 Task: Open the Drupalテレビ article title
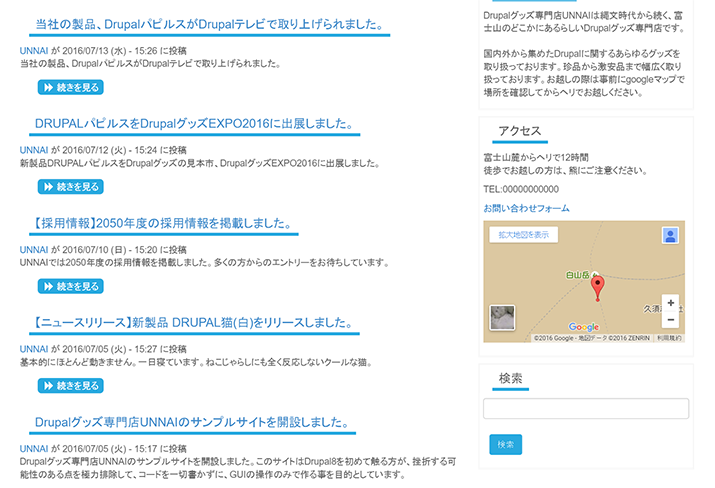[x=211, y=24]
